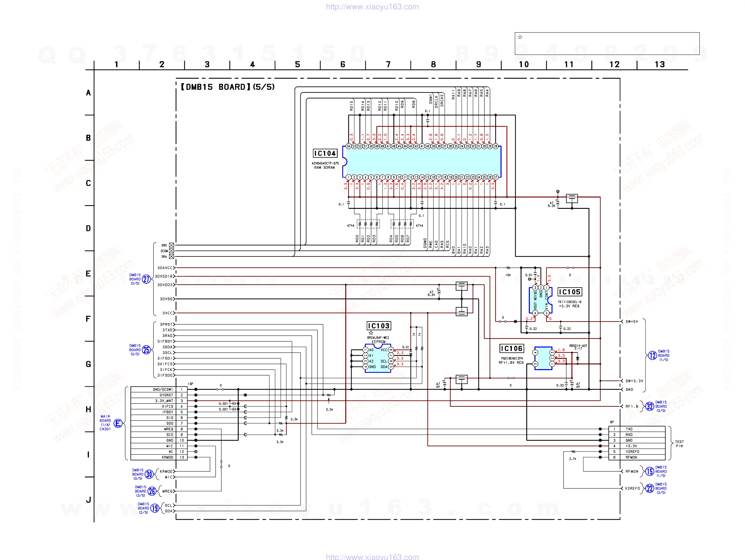Click the circled 27 board reference marker

point(146,279)
